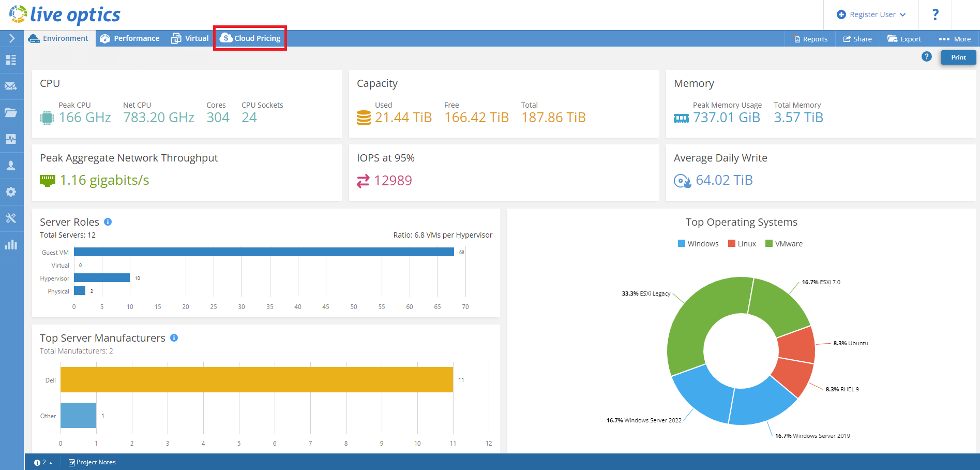Expand the More options menu
980x470 pixels.
point(955,39)
